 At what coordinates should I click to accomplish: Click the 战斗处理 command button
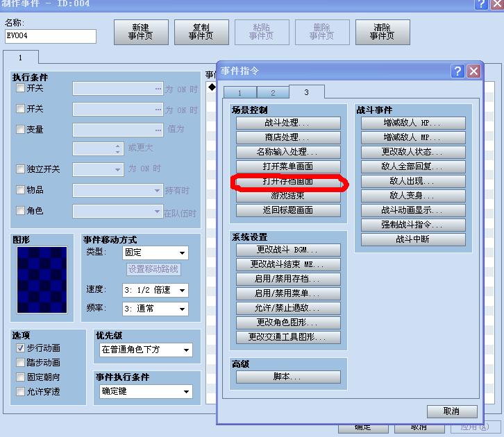[x=288, y=123]
